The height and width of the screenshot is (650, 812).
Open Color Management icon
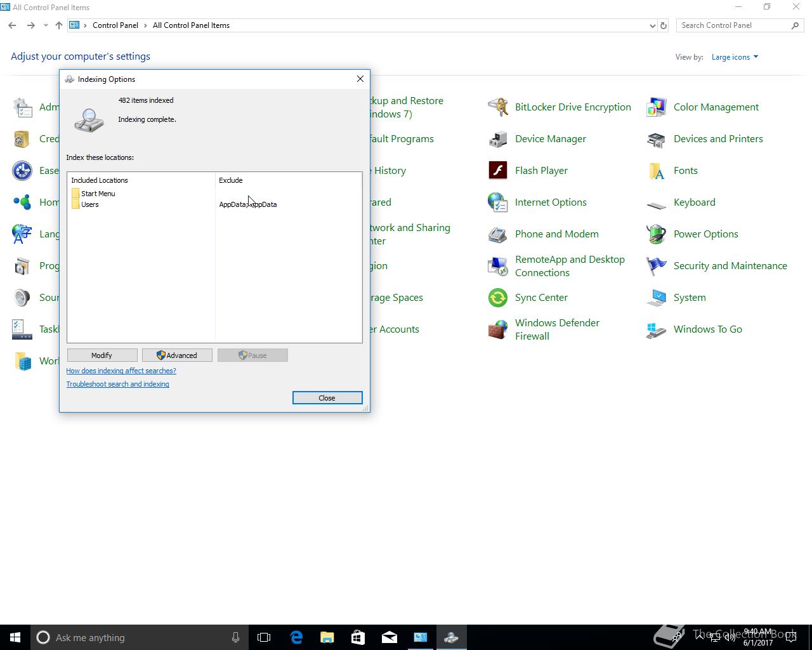click(x=657, y=107)
